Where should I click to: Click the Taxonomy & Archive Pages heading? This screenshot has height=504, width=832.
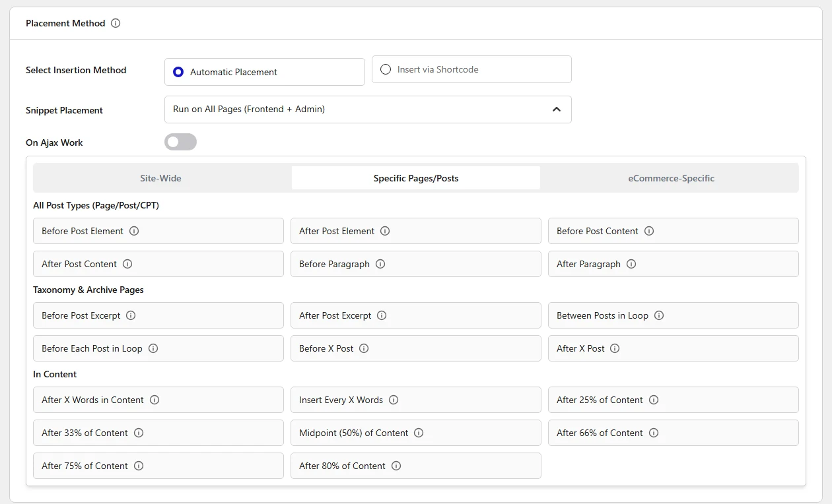[x=88, y=290]
